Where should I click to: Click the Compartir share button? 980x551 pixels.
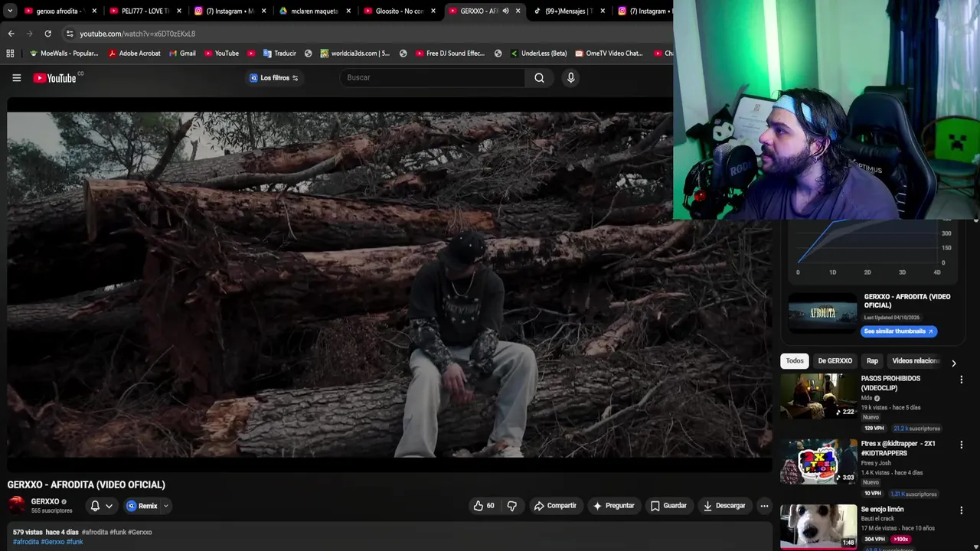click(x=555, y=506)
